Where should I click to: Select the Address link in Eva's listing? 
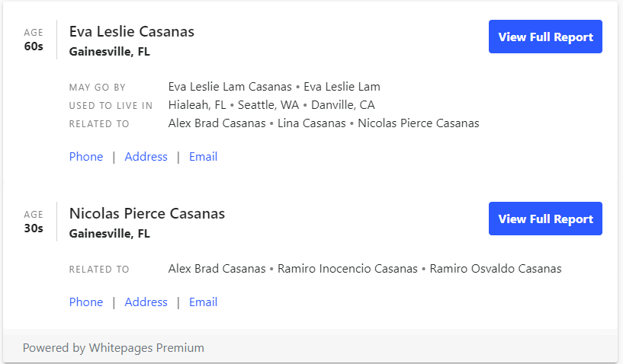[146, 157]
